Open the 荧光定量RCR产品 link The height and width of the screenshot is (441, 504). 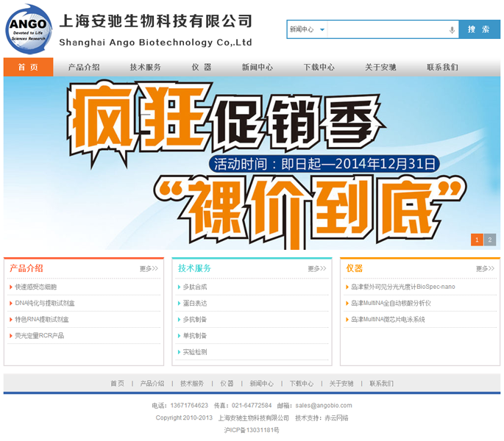point(40,336)
